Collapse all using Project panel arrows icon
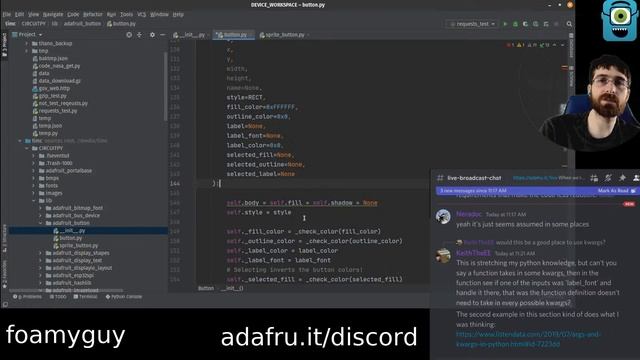 [x=140, y=35]
